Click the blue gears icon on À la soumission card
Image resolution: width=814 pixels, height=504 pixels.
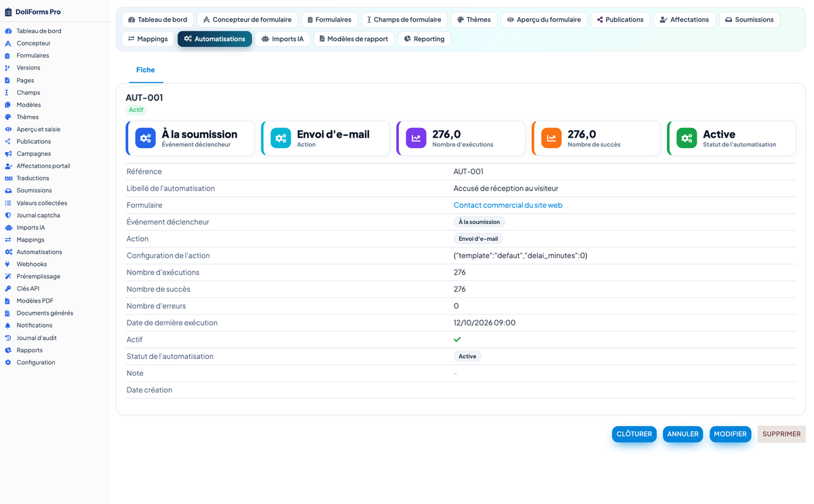coord(145,138)
